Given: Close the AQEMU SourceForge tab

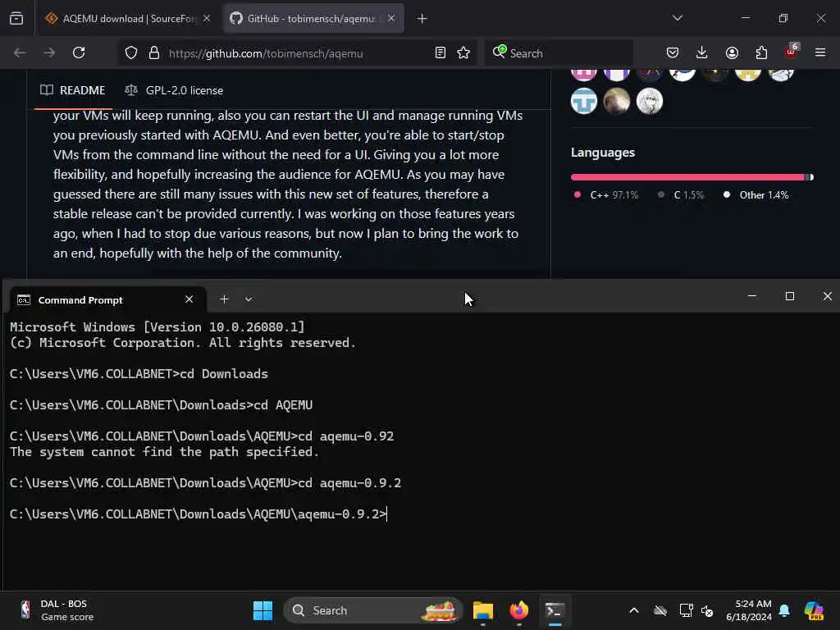Looking at the screenshot, I should (207, 18).
